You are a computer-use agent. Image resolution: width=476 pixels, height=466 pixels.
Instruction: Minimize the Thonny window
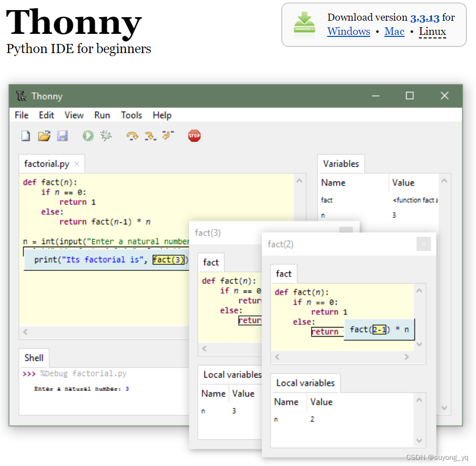375,96
